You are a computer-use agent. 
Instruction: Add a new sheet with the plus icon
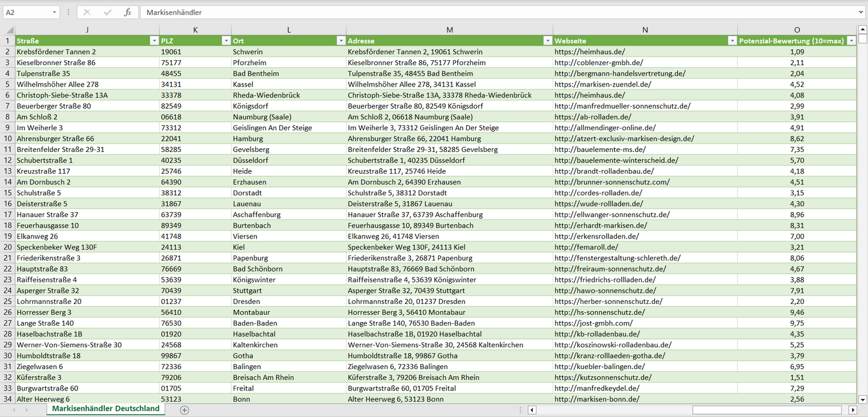point(184,410)
